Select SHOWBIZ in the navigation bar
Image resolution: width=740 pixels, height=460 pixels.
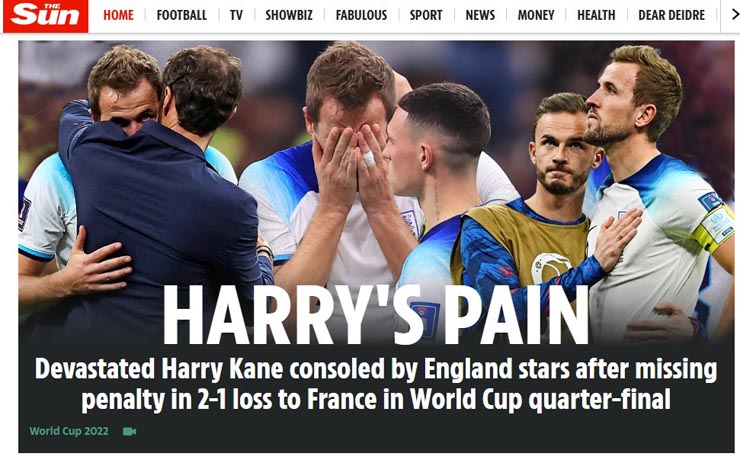tap(289, 15)
